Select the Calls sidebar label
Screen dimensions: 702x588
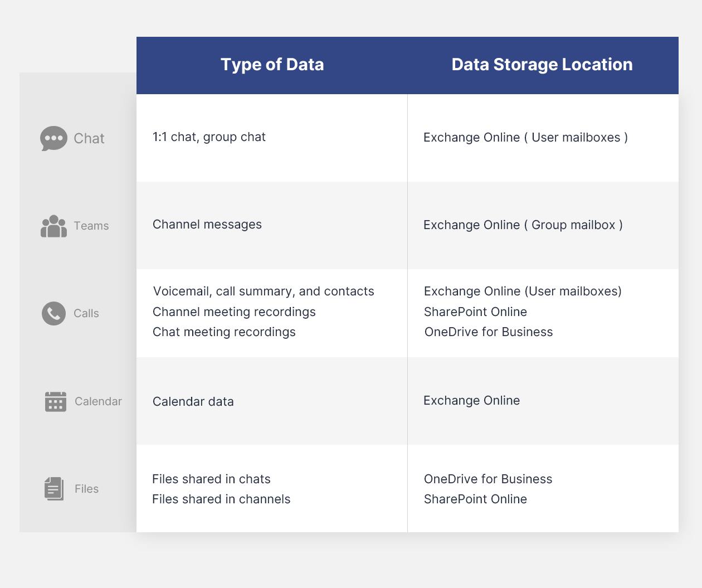86,313
